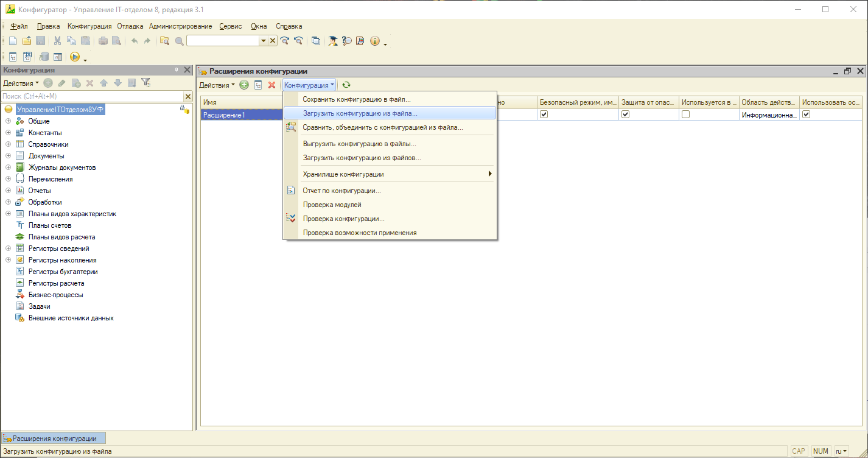Screen dimensions: 868x458
Task: Click the green add extension icon
Action: tap(244, 85)
